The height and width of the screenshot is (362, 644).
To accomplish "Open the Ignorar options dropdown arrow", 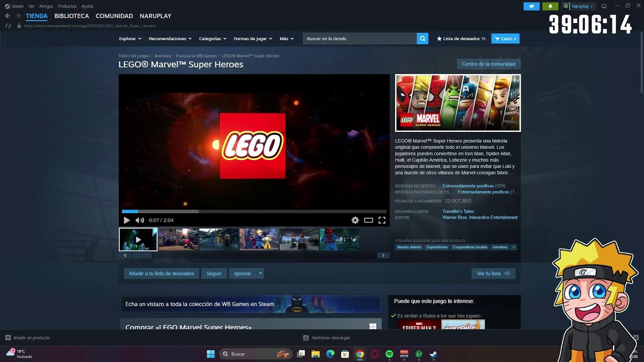I will pyautogui.click(x=260, y=274).
